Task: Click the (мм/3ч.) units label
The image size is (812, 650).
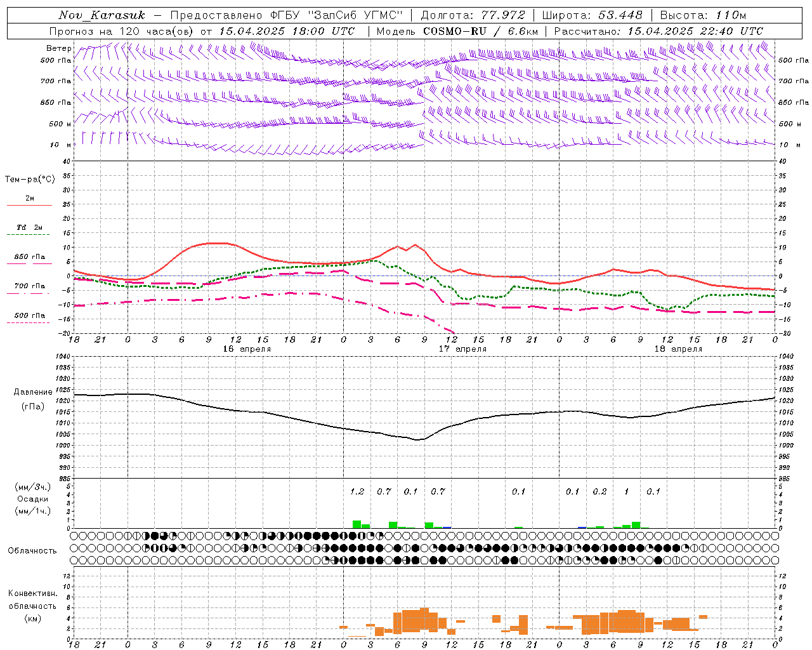Action: pos(32,487)
